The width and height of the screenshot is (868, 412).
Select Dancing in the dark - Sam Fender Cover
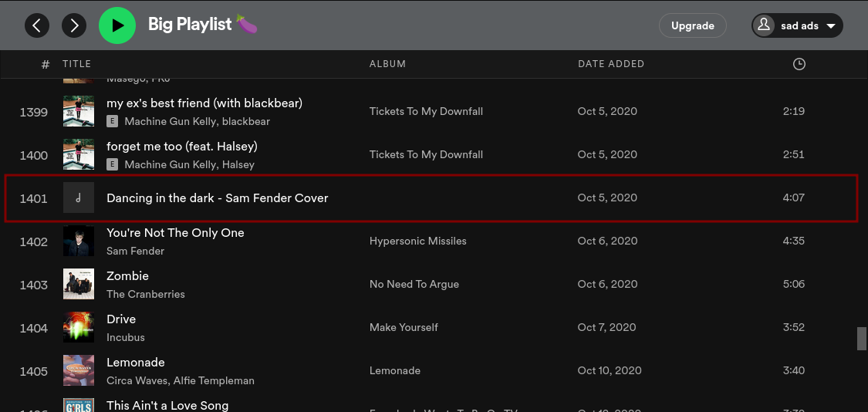tap(217, 198)
